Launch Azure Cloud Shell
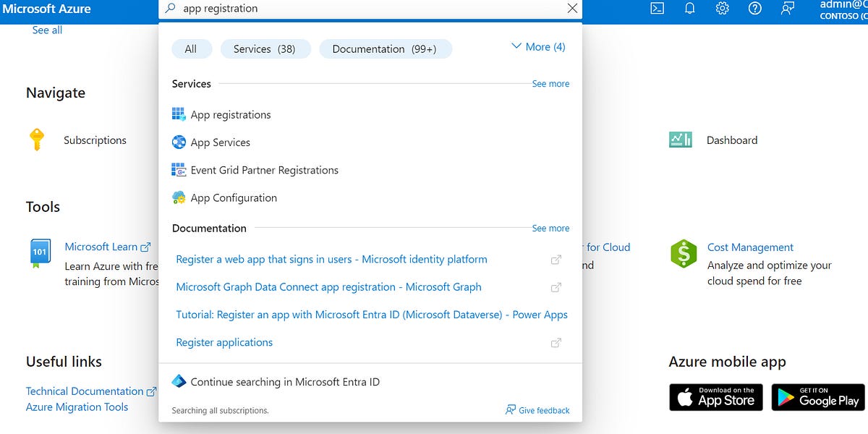 click(x=657, y=9)
